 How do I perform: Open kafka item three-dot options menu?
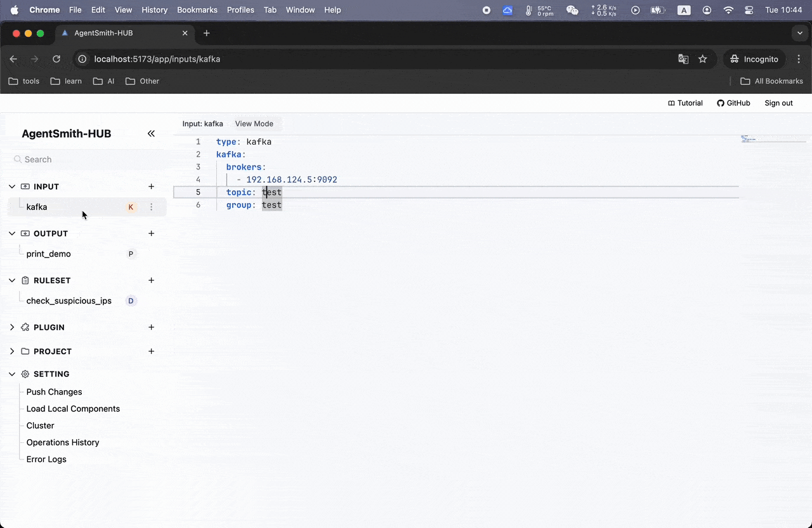coord(151,207)
